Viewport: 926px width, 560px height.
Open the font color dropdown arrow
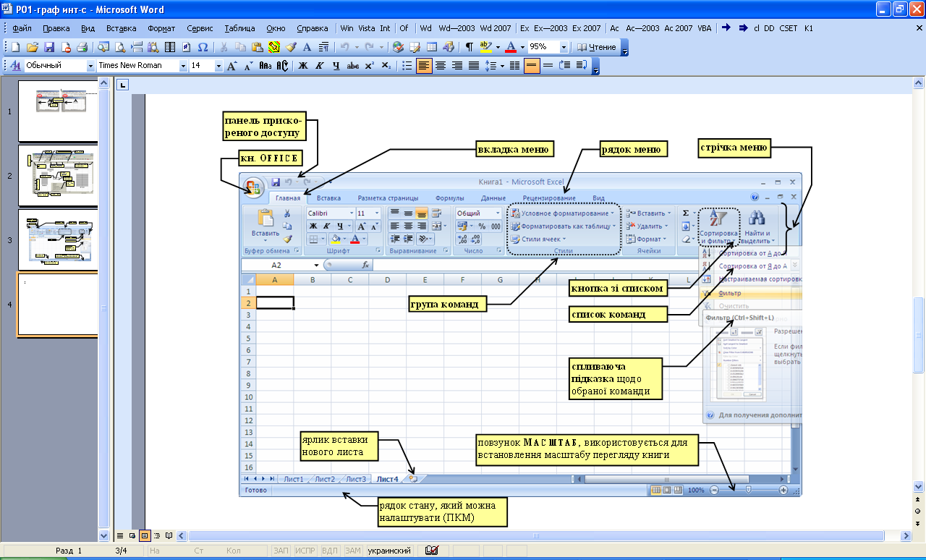(x=522, y=47)
